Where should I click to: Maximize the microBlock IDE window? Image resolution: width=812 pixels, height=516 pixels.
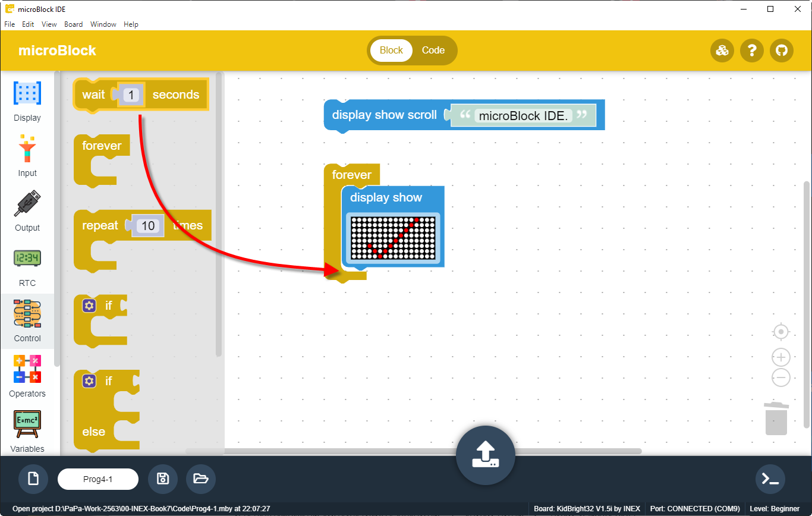(770, 9)
